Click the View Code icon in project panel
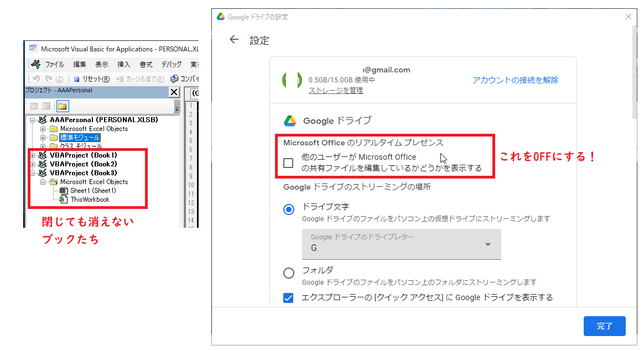Screen dimensions: 644x351 34,106
